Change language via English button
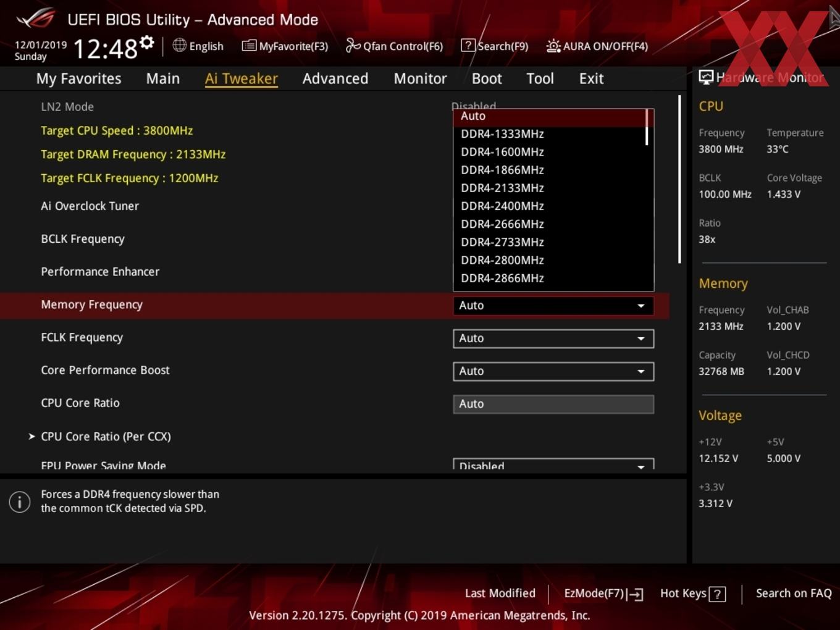The image size is (840, 630). click(198, 46)
